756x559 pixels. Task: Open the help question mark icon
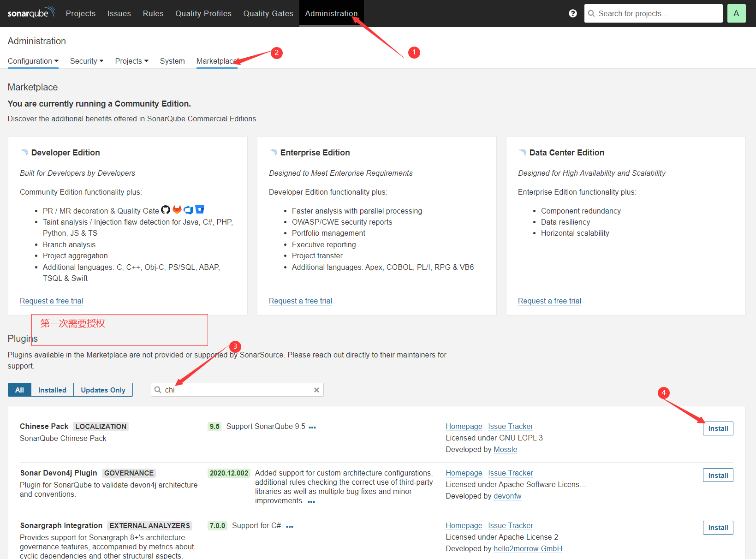[573, 13]
